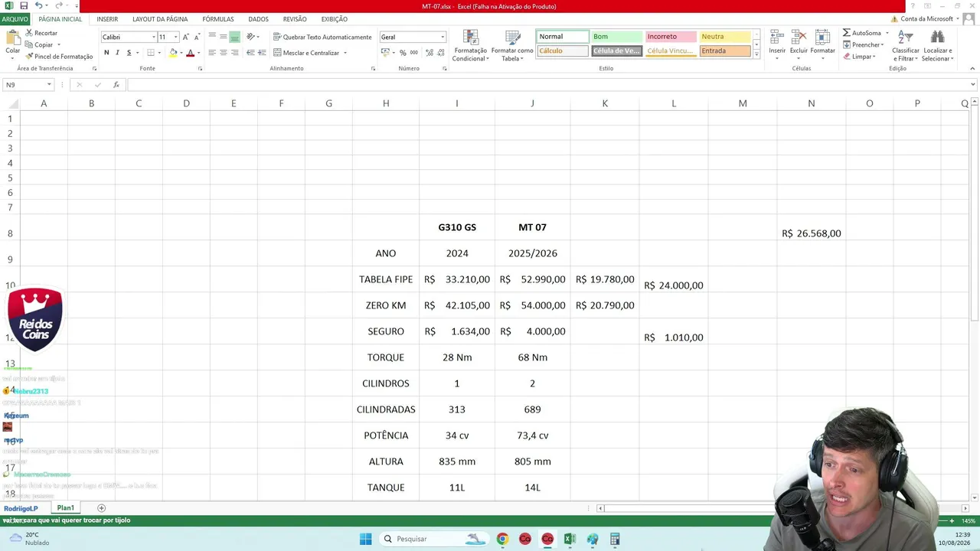980x551 pixels.
Task: Apply the Neutra cell style
Action: tap(725, 37)
